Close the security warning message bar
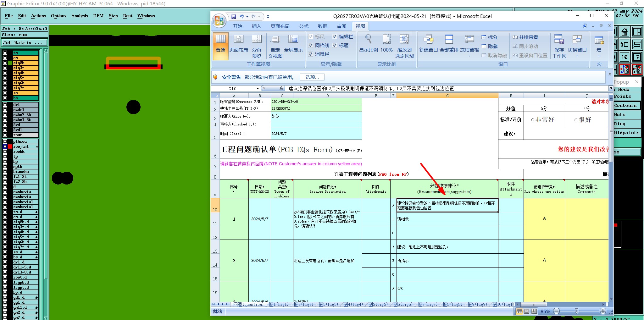 [610, 74]
